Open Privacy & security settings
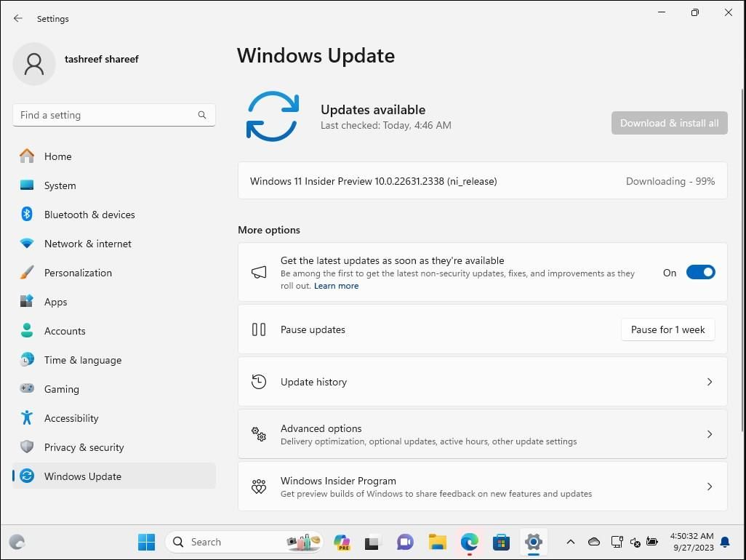 pyautogui.click(x=84, y=447)
